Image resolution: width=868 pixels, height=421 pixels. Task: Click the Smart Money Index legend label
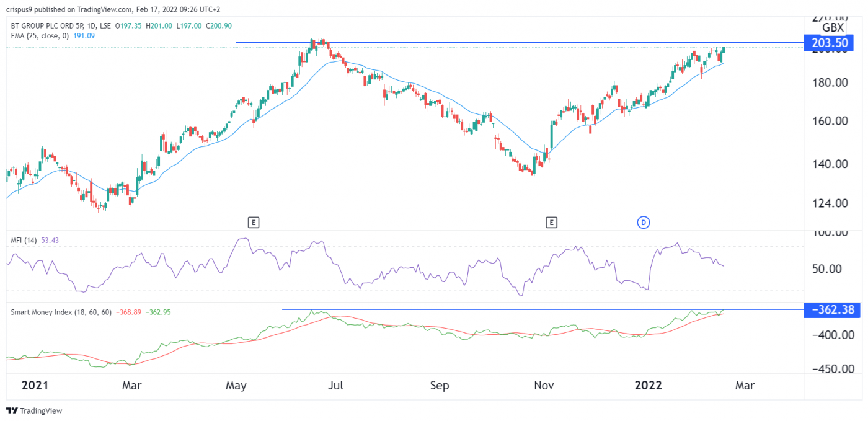61,312
